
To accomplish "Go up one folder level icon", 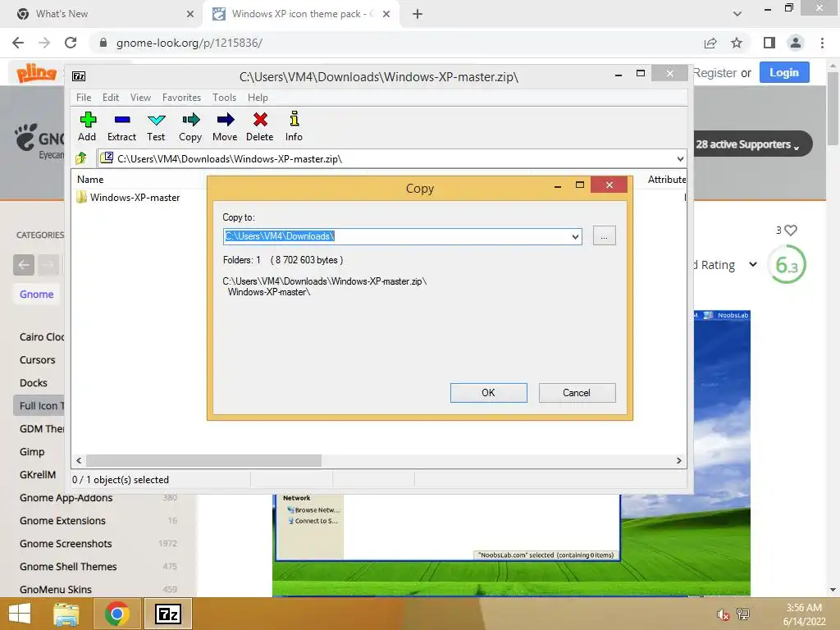I will coord(81,158).
